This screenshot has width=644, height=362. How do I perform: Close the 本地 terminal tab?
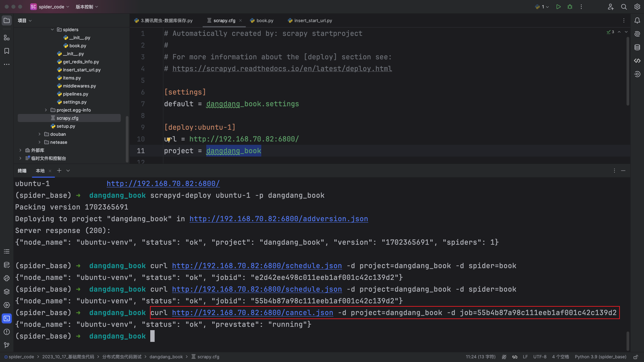pos(50,171)
